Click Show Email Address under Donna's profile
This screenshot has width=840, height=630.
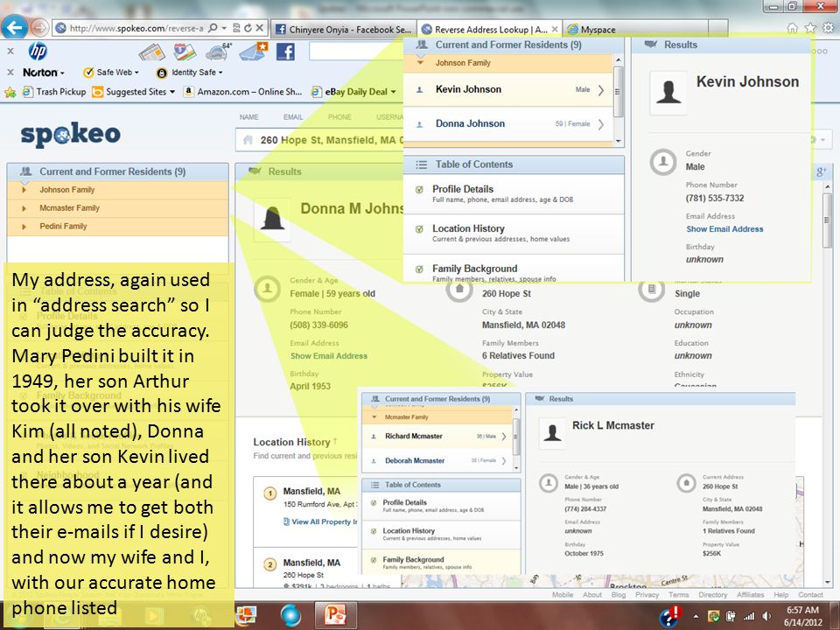(x=328, y=356)
